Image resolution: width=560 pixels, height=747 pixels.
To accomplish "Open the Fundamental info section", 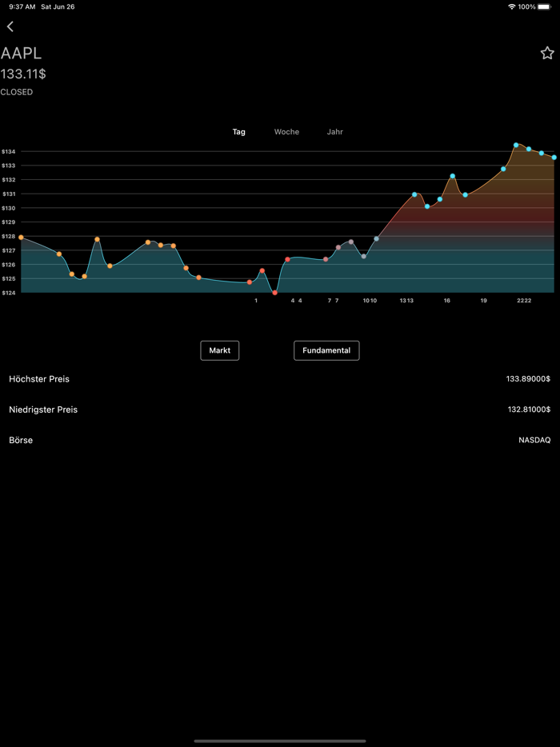I will coord(326,350).
